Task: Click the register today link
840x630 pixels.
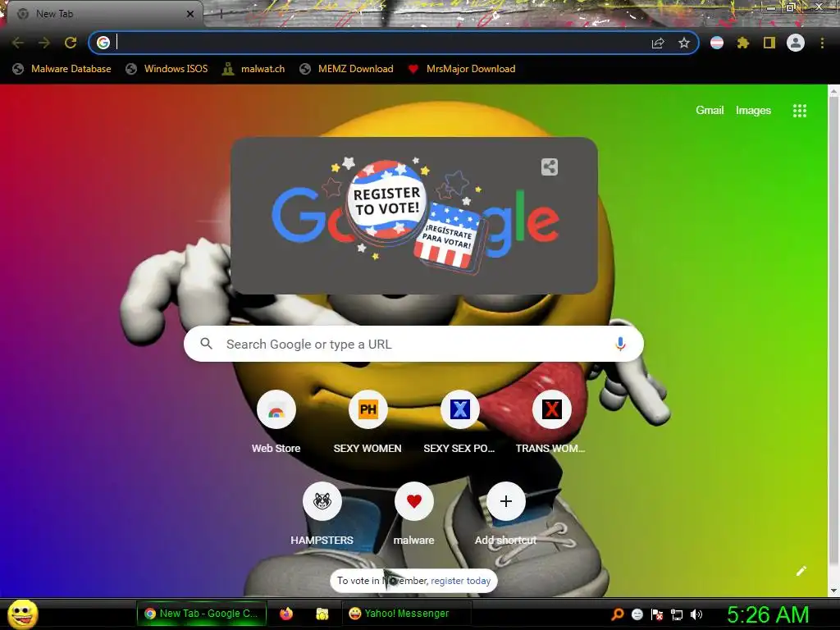Action: (x=461, y=581)
